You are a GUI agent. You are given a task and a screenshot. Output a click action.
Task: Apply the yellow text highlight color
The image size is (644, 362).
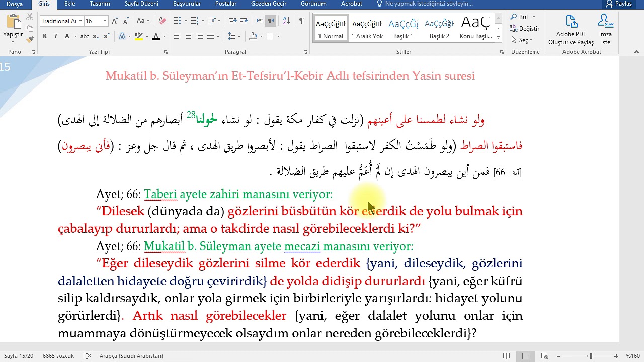[x=139, y=36]
